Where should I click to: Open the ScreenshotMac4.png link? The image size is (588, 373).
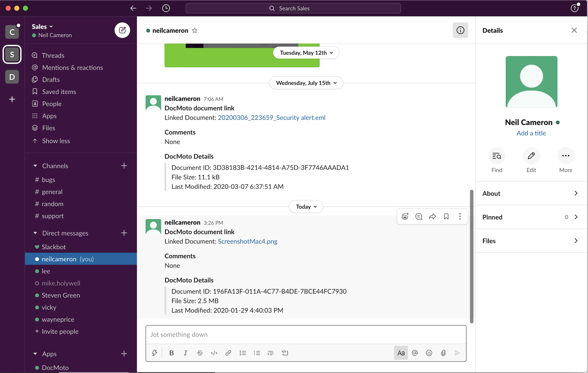[247, 241]
